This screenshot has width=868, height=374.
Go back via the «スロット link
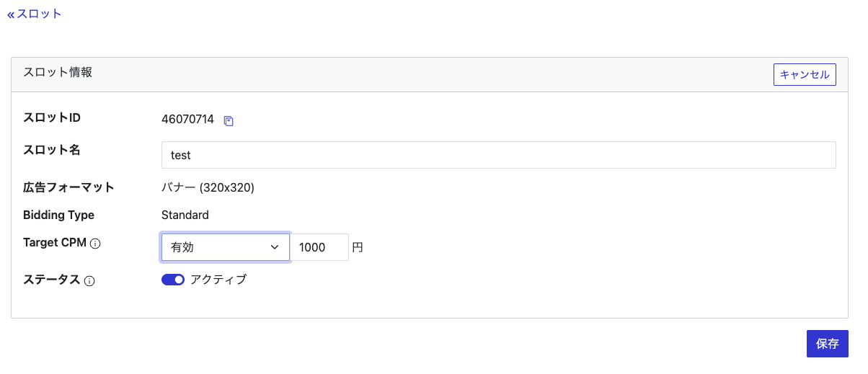pos(35,14)
